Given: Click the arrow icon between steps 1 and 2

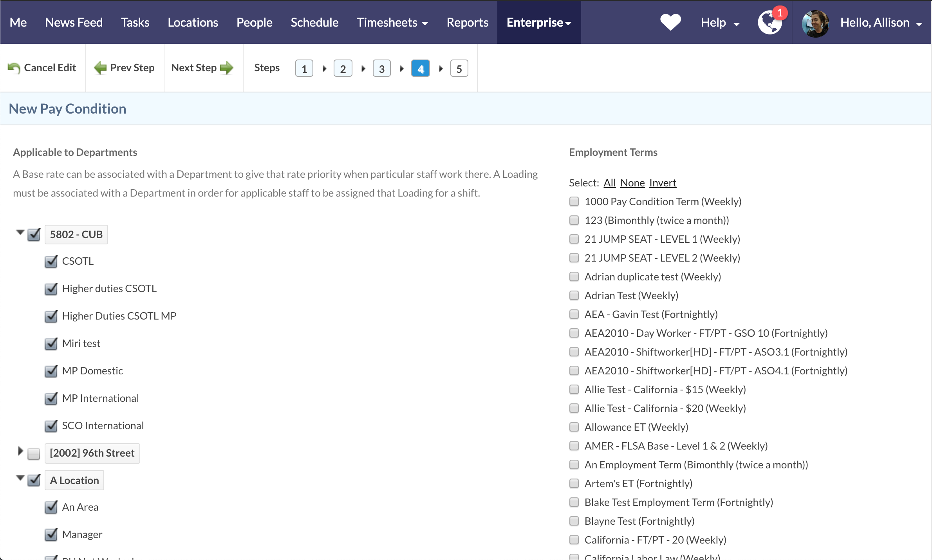Looking at the screenshot, I should click(324, 68).
